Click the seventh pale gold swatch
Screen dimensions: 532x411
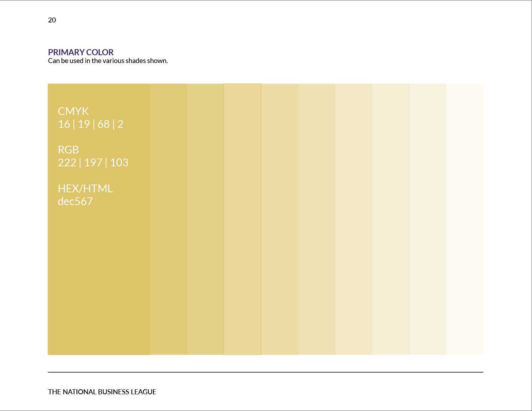(354, 219)
